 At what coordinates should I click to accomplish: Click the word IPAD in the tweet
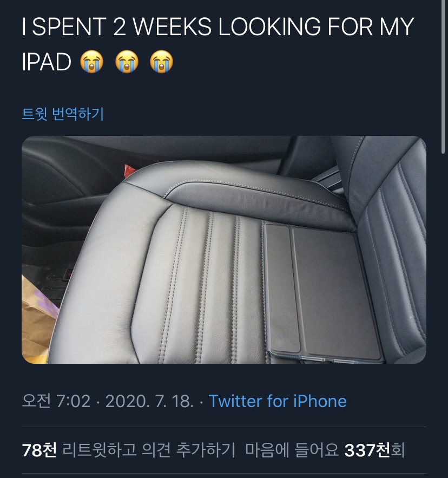[x=47, y=62]
